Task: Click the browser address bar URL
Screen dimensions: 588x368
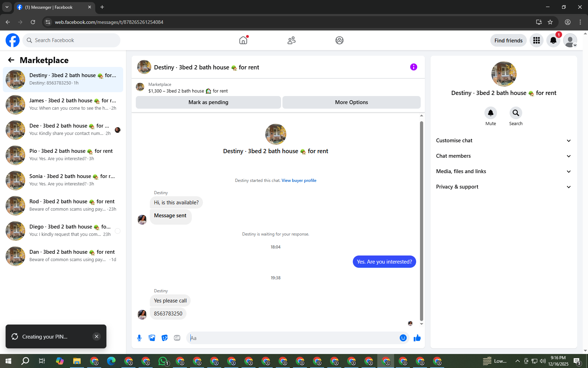Action: click(109, 22)
